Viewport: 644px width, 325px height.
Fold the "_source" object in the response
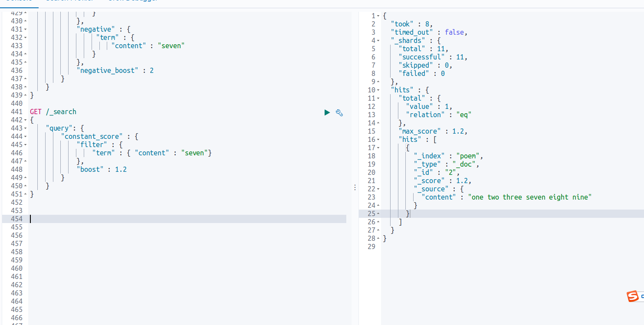tap(378, 189)
